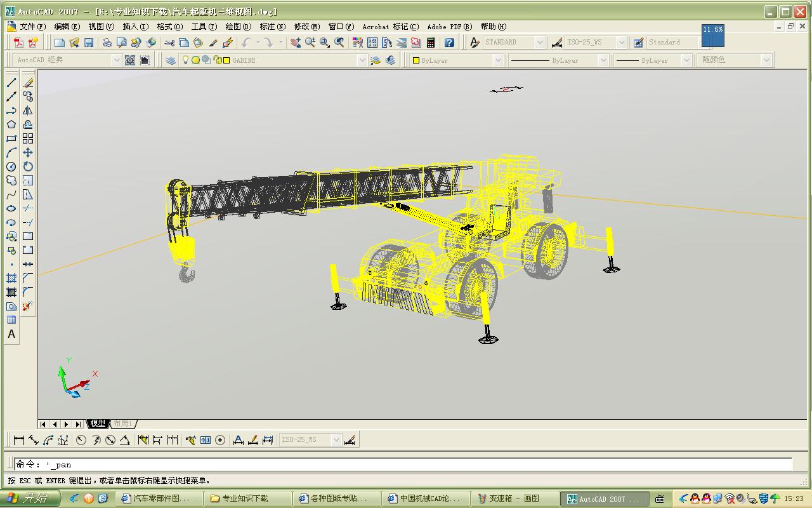The width and height of the screenshot is (812, 508).
Task: Open the 绘图 (Draw) menu
Action: (237, 27)
